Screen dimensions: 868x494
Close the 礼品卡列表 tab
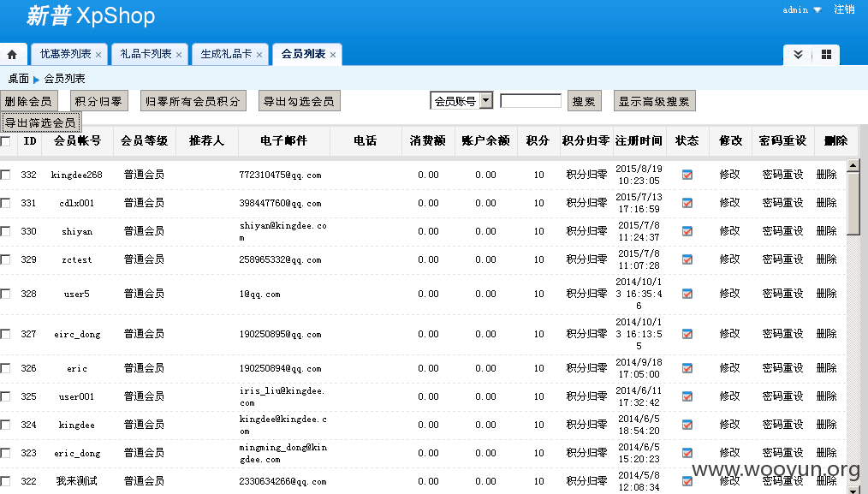pos(179,55)
